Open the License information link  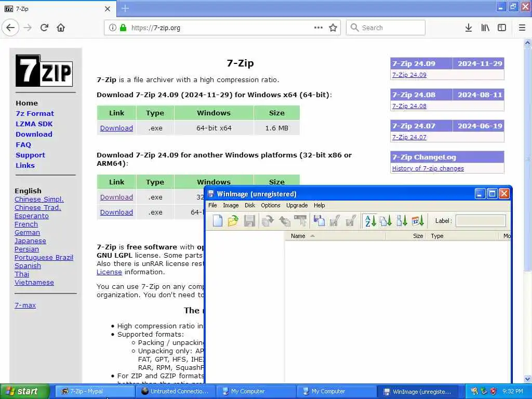(x=109, y=272)
